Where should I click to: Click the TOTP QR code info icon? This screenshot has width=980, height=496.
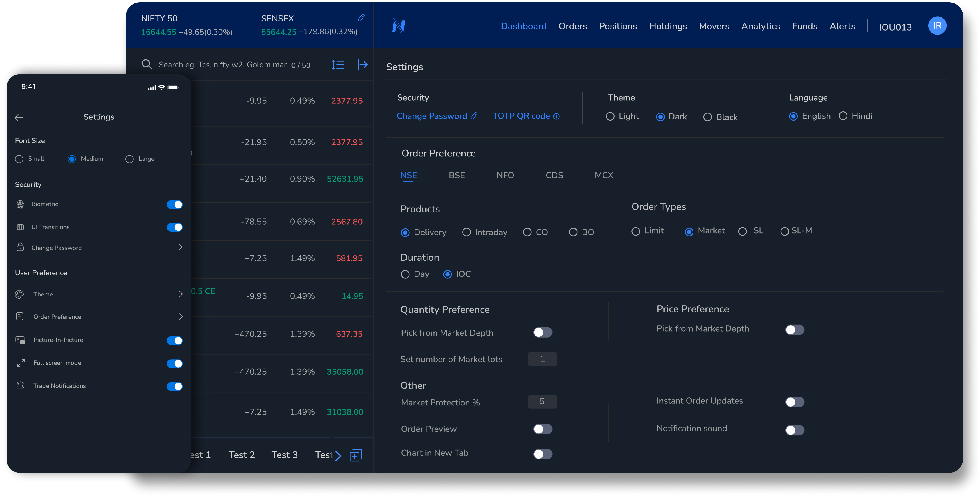pyautogui.click(x=556, y=116)
